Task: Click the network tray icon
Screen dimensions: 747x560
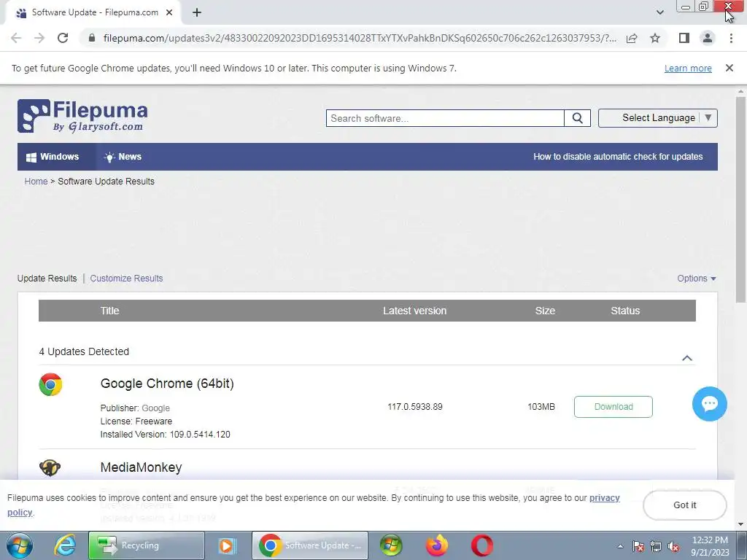Action: click(656, 547)
